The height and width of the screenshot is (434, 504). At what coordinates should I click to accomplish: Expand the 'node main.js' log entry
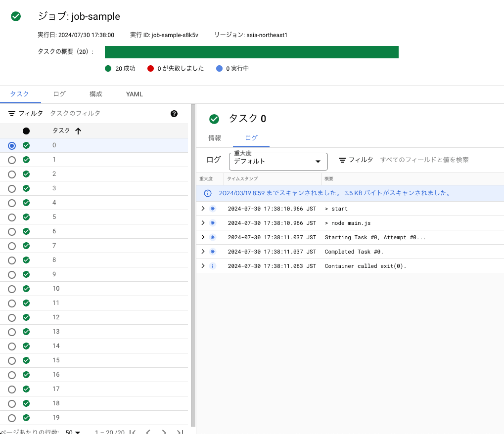click(203, 223)
